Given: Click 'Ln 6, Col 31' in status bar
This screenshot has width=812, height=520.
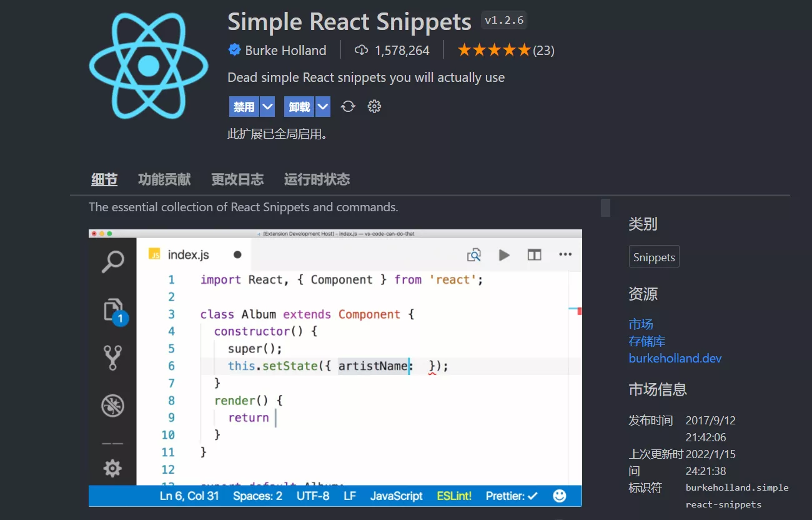Looking at the screenshot, I should [x=189, y=496].
